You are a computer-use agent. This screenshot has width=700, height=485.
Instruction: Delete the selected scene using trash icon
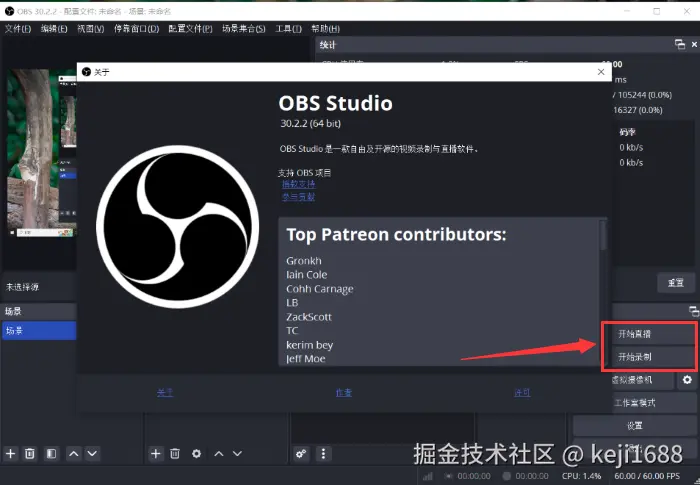tap(30, 454)
